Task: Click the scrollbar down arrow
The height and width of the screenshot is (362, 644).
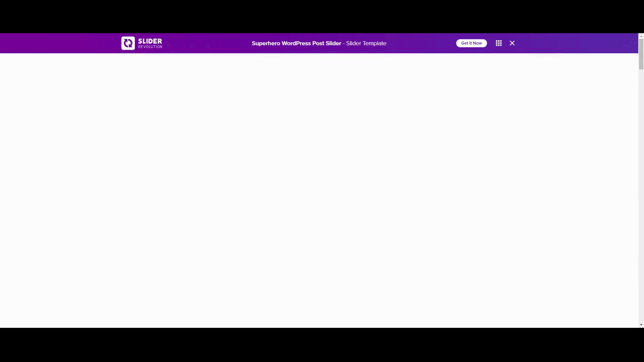Action: [x=641, y=325]
